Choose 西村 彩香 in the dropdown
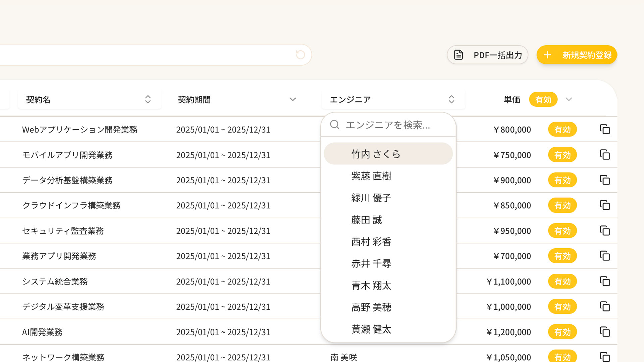 tap(371, 242)
